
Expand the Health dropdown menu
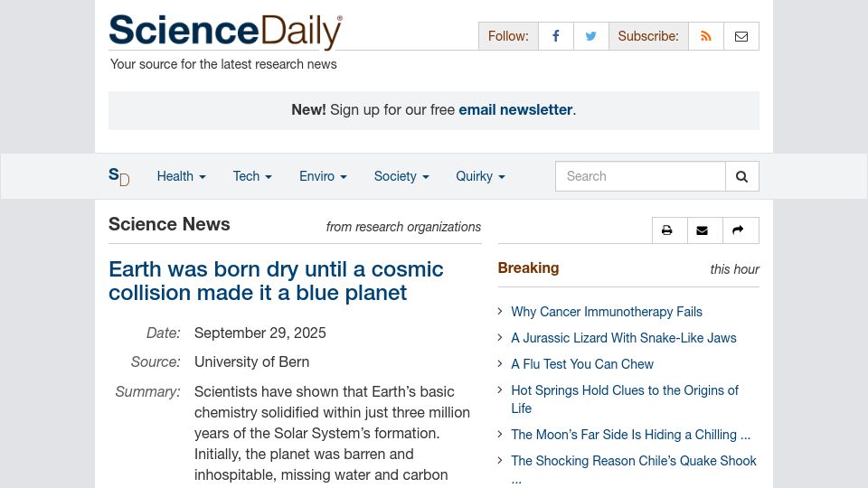coord(181,176)
